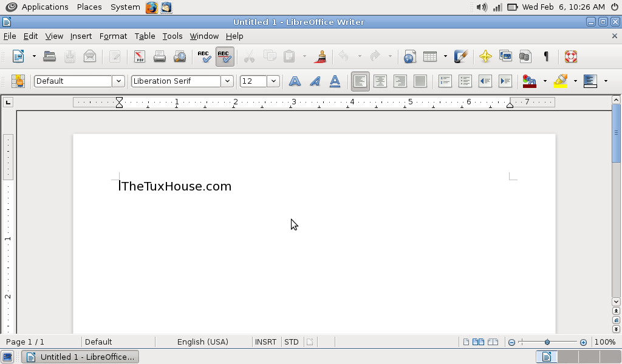This screenshot has width=622, height=364.
Task: Open font color dropdown arrow
Action: [x=545, y=81]
